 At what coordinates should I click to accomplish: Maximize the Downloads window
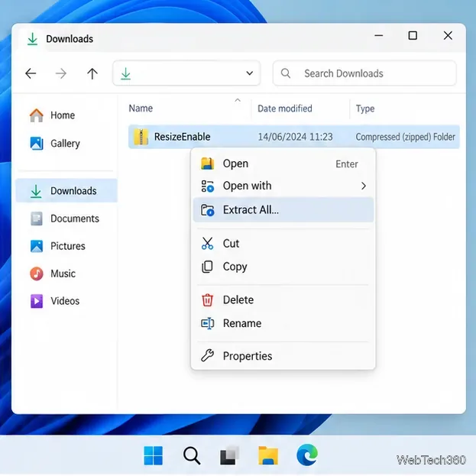click(413, 35)
